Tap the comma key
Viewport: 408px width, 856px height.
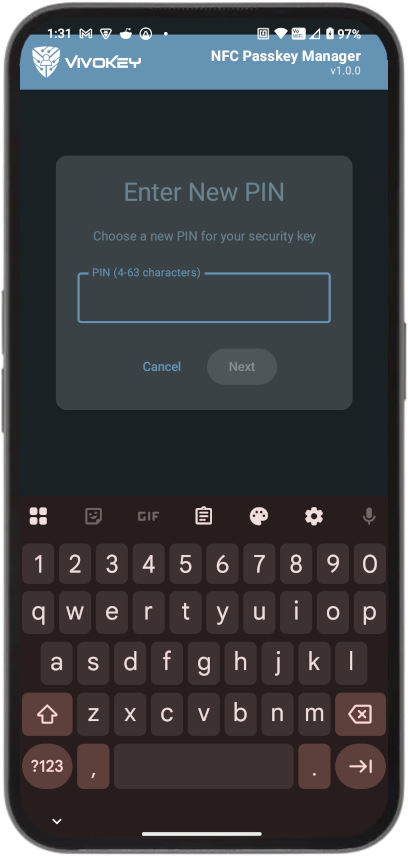93,766
